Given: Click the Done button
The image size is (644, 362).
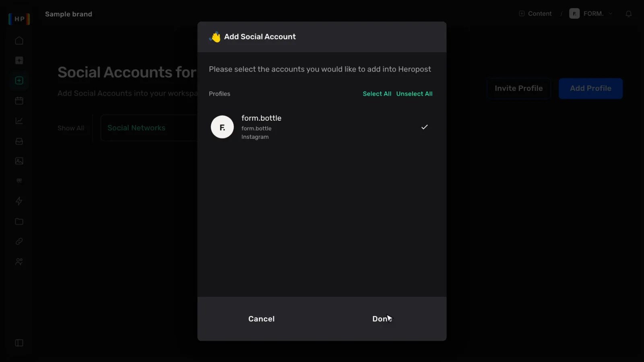Looking at the screenshot, I should 382,319.
